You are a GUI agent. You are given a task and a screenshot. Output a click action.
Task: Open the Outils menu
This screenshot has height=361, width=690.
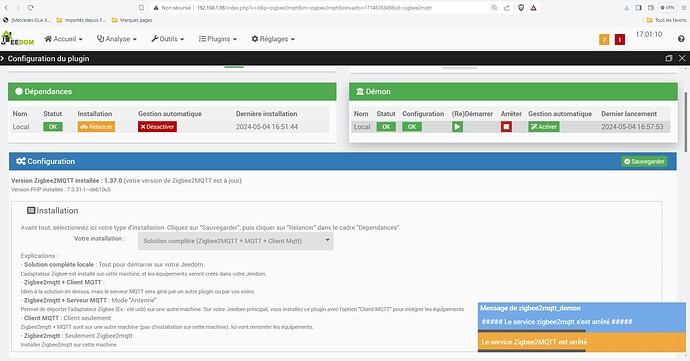click(167, 39)
